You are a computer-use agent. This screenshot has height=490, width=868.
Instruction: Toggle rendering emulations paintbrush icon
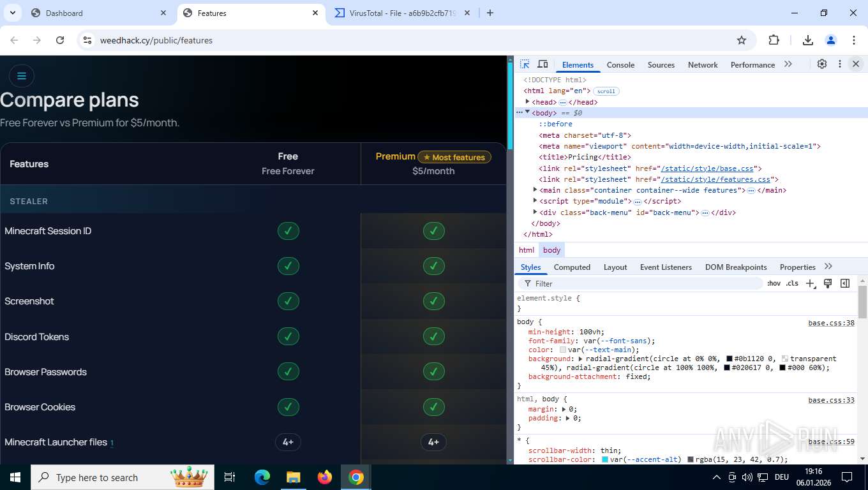[828, 283]
